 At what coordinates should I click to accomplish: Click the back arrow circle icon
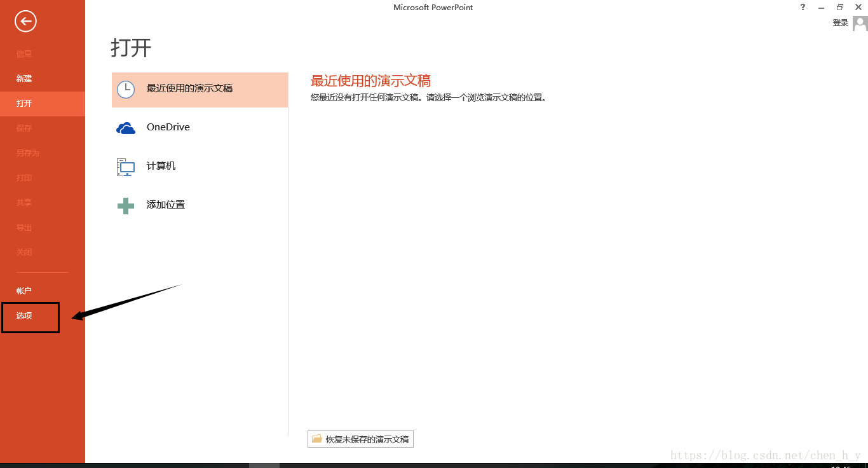[26, 22]
